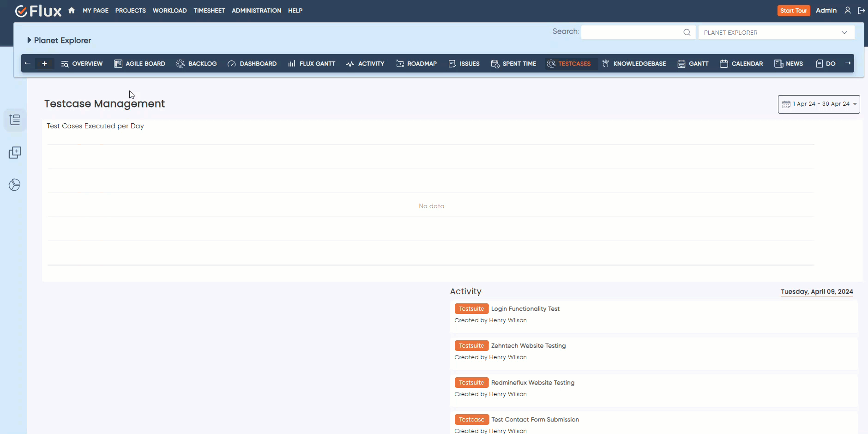Image resolution: width=868 pixels, height=434 pixels.
Task: Open Login Functionality Test activity link
Action: [x=525, y=309]
